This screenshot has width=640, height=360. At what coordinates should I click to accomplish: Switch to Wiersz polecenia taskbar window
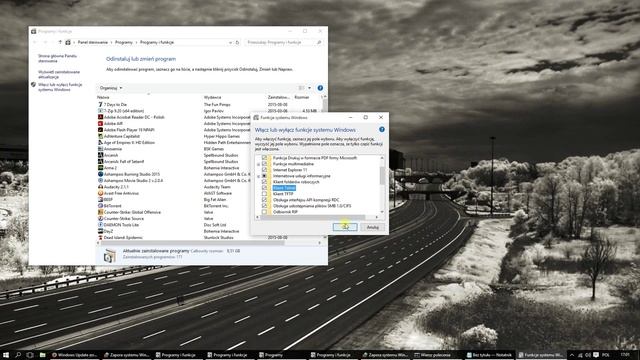(x=437, y=355)
